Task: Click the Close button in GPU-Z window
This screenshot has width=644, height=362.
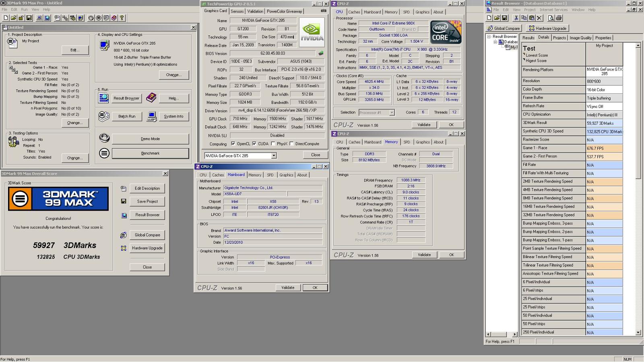Action: tap(316, 155)
